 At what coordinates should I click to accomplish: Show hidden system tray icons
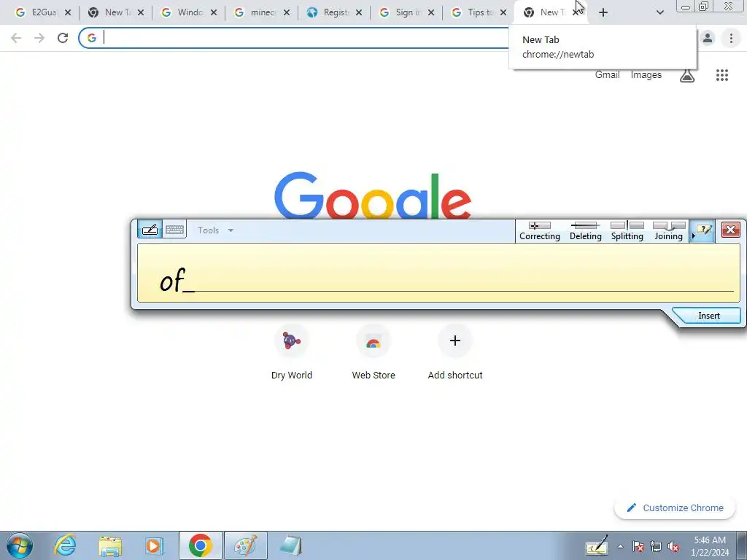click(620, 547)
